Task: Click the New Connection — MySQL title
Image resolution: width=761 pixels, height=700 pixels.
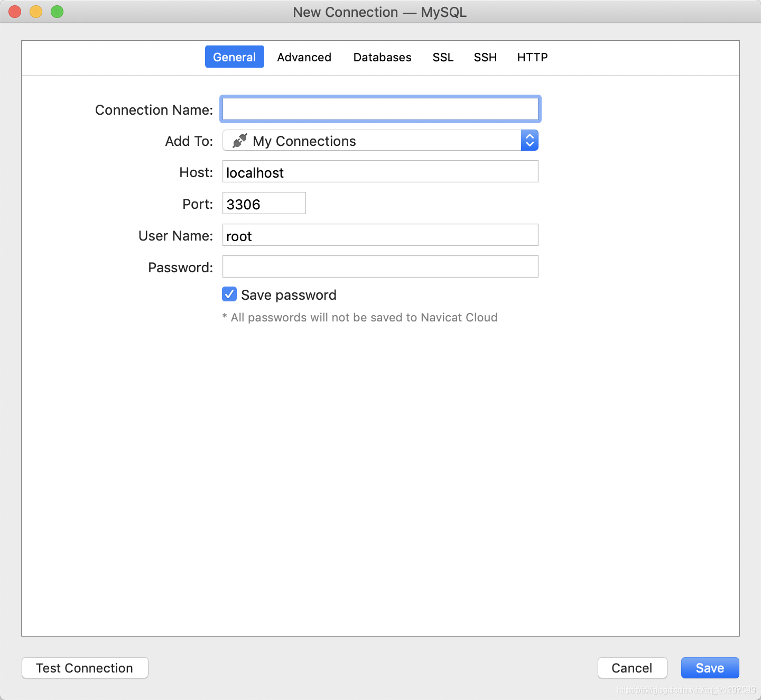Action: (380, 12)
